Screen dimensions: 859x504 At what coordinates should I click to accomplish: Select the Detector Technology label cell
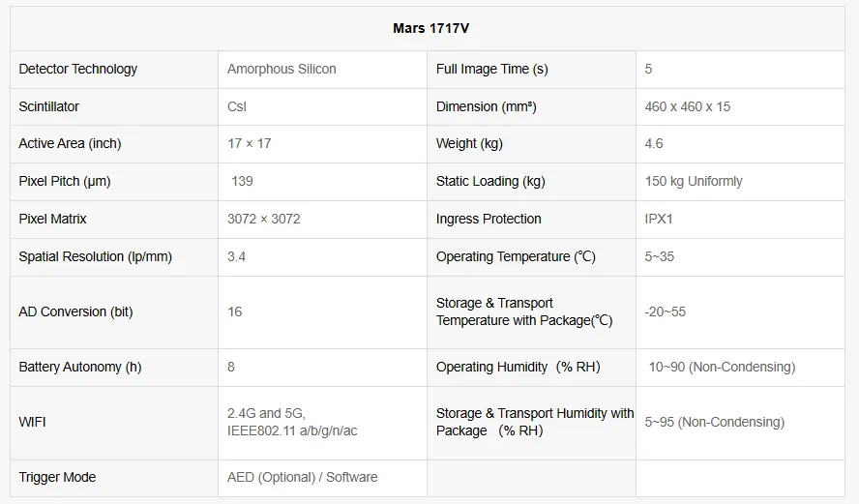coord(78,69)
